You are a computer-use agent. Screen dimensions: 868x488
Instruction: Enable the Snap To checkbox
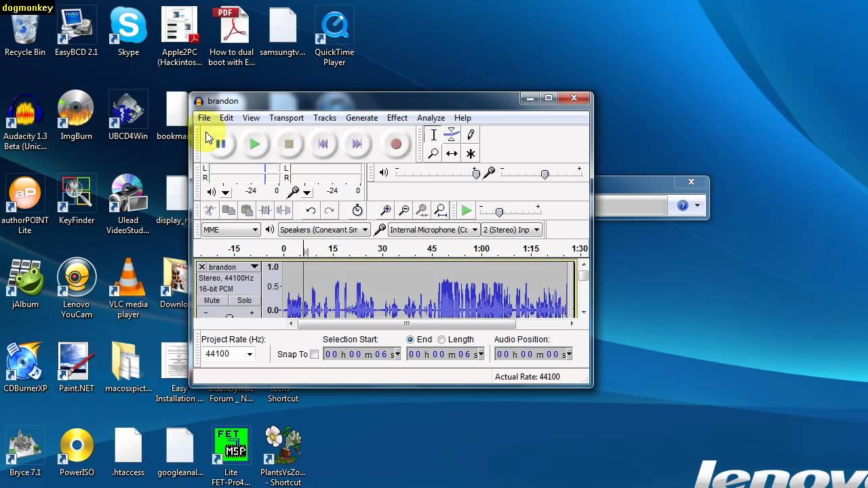(x=314, y=354)
